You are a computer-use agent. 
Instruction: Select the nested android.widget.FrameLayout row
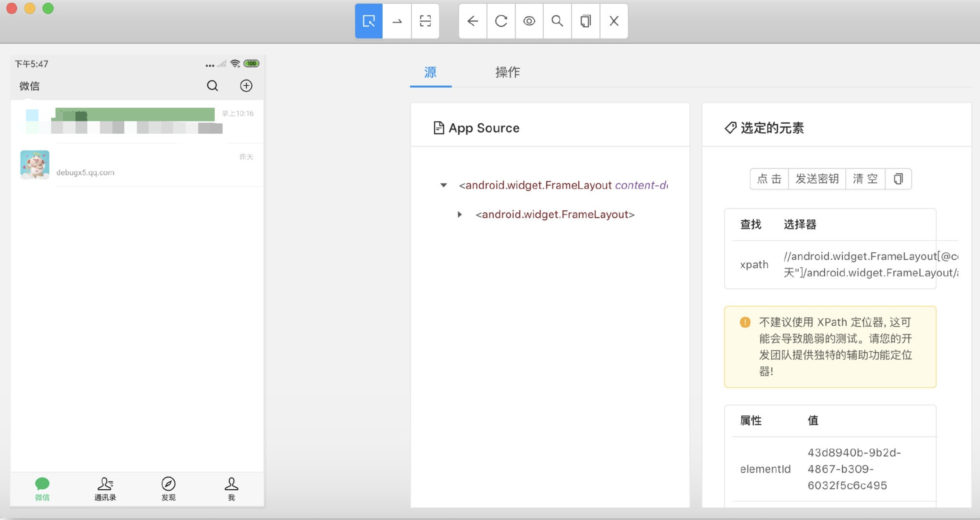coord(555,215)
